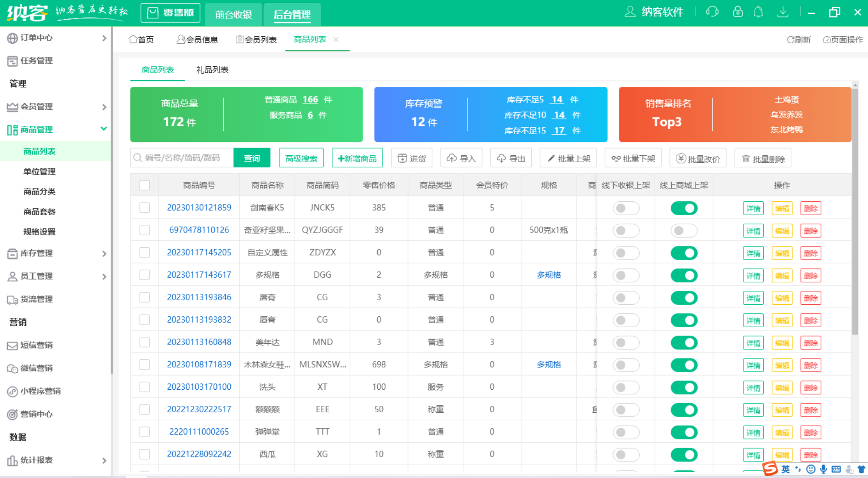Open the 首页 page tab
868x478 pixels.
142,40
